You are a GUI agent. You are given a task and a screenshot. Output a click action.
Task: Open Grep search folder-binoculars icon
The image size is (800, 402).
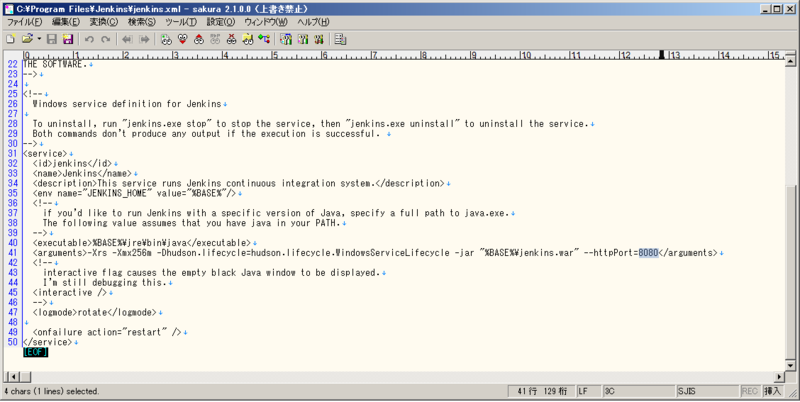(x=248, y=39)
